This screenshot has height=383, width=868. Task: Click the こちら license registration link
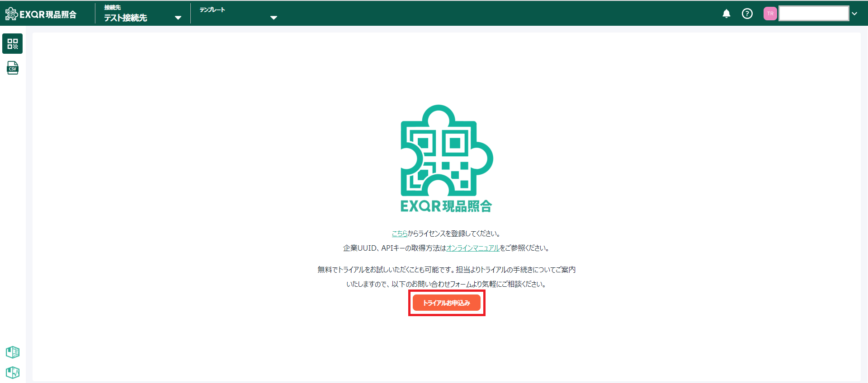400,234
